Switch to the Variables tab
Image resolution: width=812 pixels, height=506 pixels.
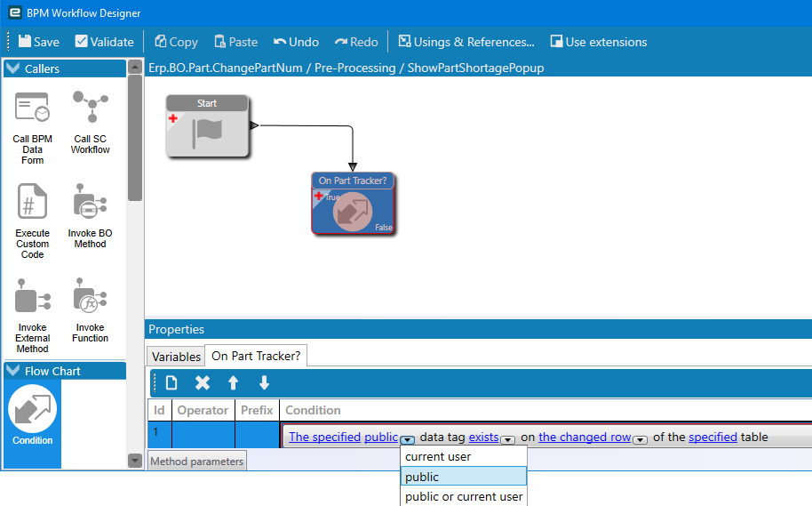pyautogui.click(x=176, y=357)
